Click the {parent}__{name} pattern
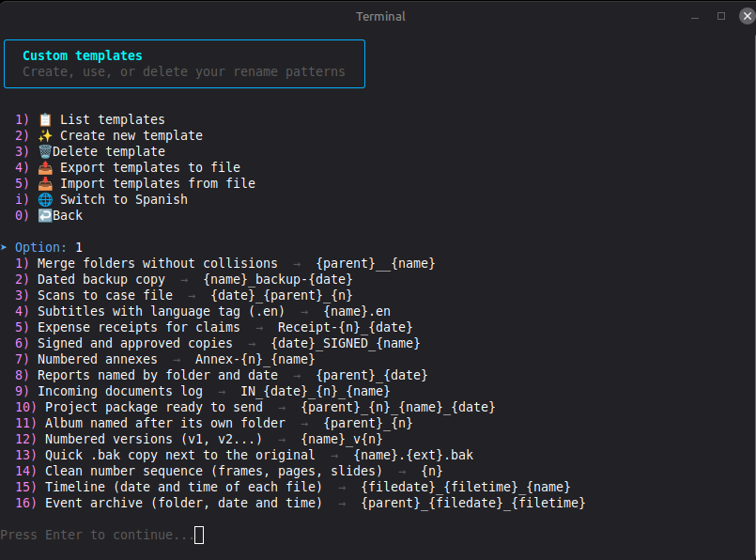The width and height of the screenshot is (756, 560). click(375, 263)
